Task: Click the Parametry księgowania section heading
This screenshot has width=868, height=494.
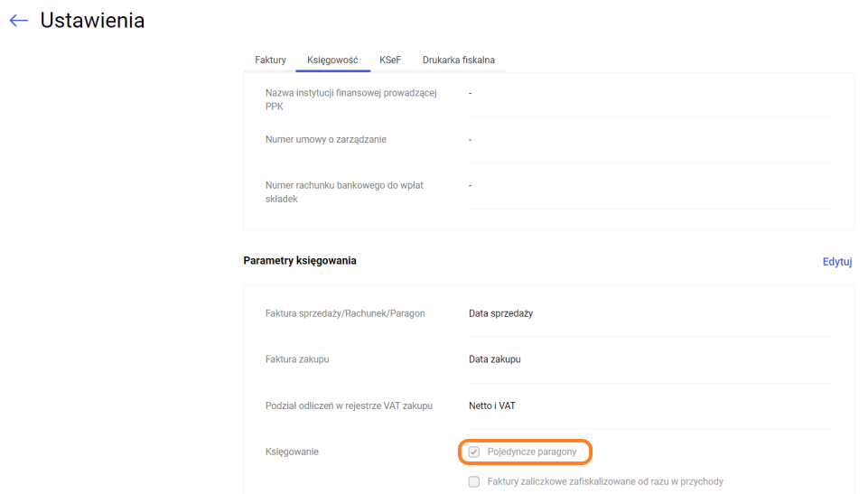Action: pos(300,261)
